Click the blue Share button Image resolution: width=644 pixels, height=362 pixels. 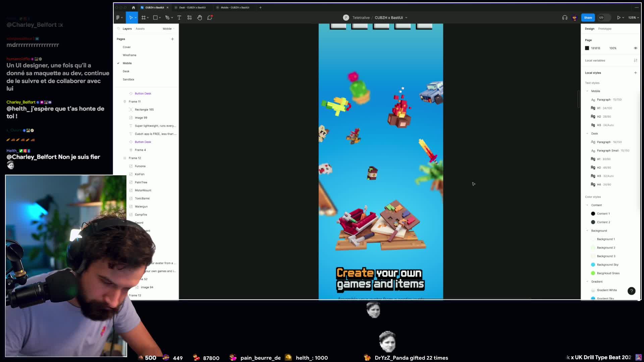click(588, 17)
